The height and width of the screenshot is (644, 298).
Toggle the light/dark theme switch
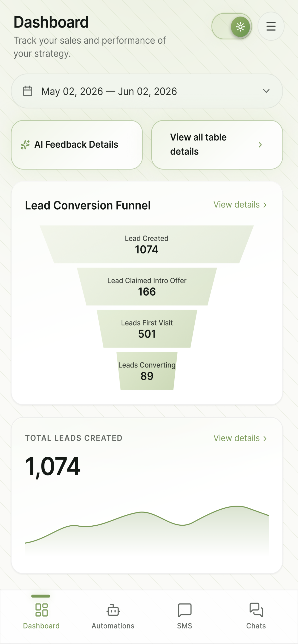232,26
